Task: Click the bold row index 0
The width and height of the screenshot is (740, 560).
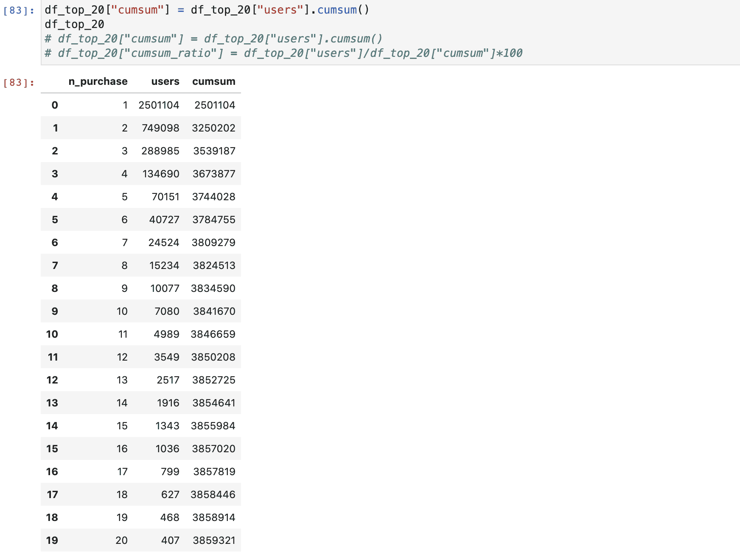Action: (55, 105)
